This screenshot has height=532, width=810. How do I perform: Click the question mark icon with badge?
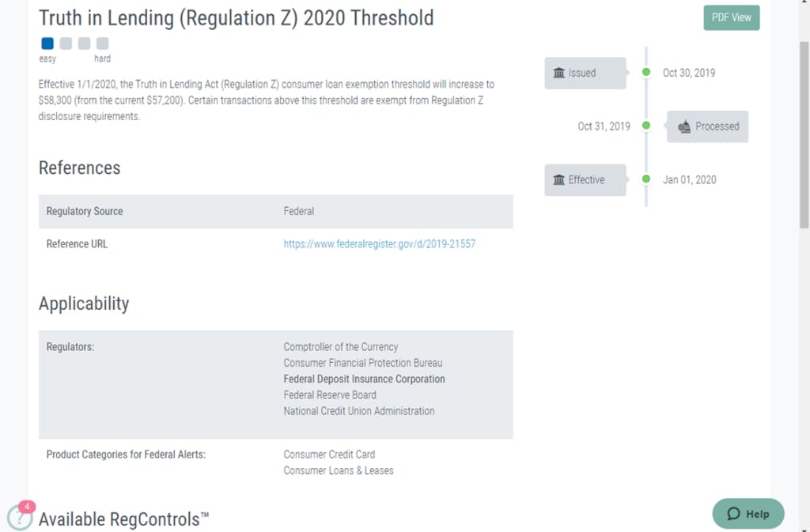click(19, 516)
